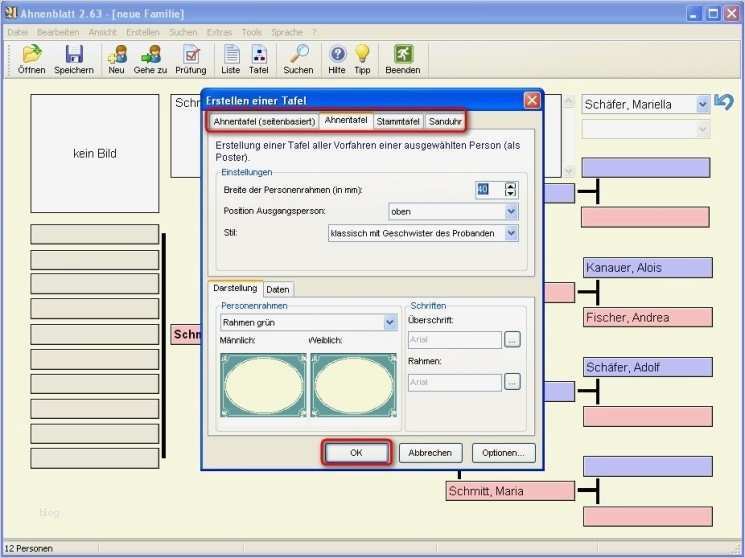Expand the Position Ausgangsperson dropdown
The image size is (745, 558).
(511, 212)
